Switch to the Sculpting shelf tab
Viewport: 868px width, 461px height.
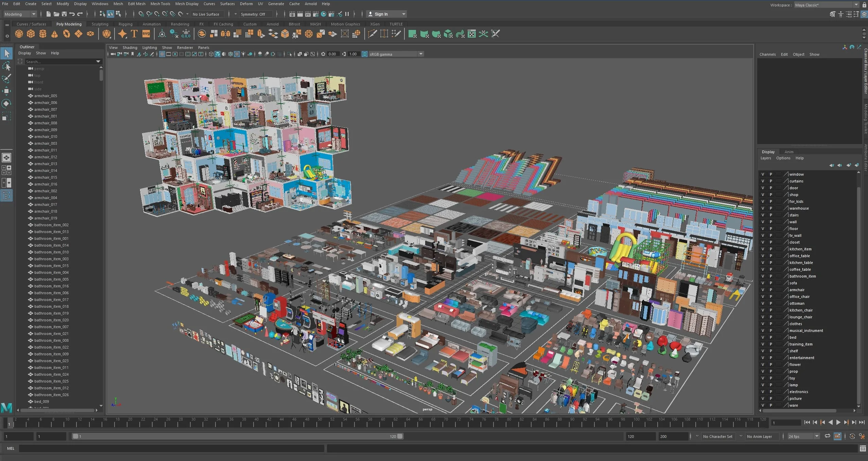click(100, 24)
